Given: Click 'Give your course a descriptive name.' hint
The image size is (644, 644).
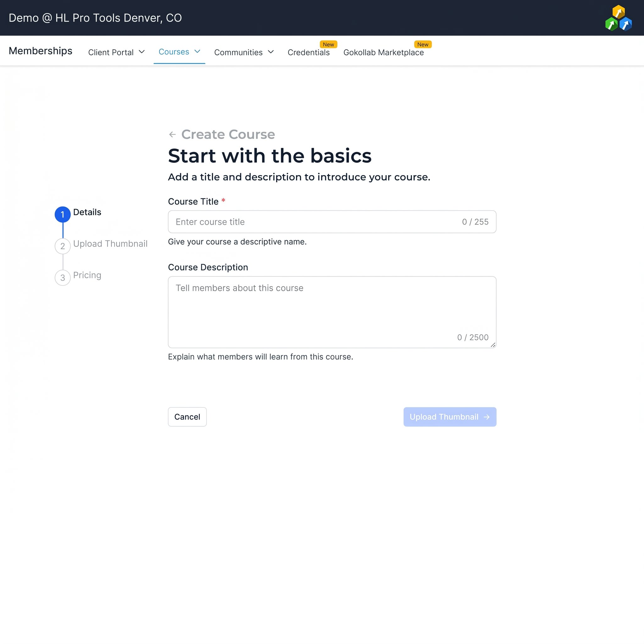Looking at the screenshot, I should point(237,242).
